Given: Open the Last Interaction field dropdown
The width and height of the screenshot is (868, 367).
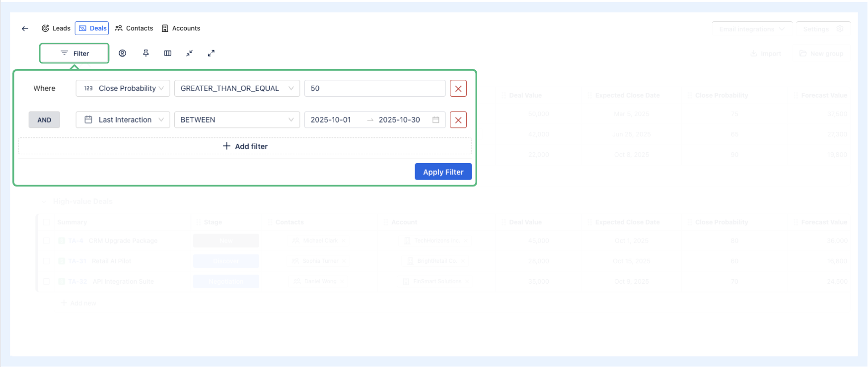Looking at the screenshot, I should coord(123,120).
